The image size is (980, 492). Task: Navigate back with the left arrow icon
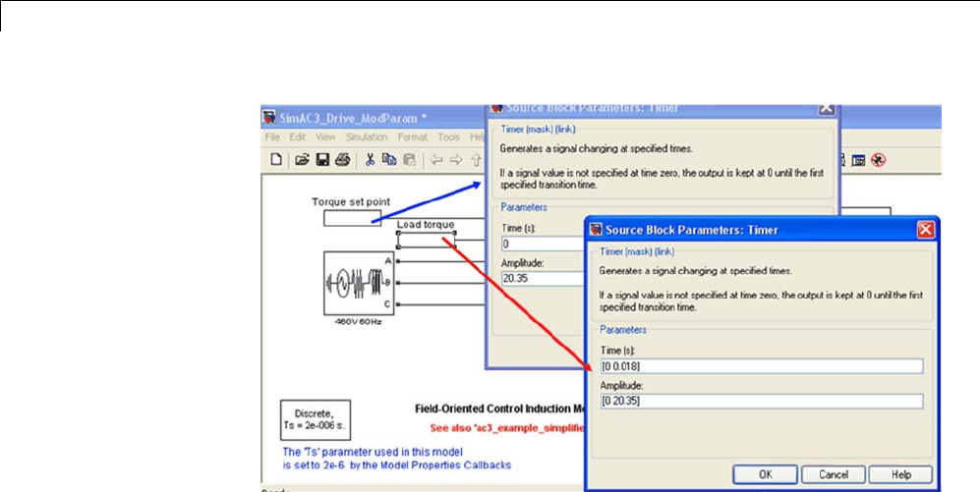pos(436,160)
